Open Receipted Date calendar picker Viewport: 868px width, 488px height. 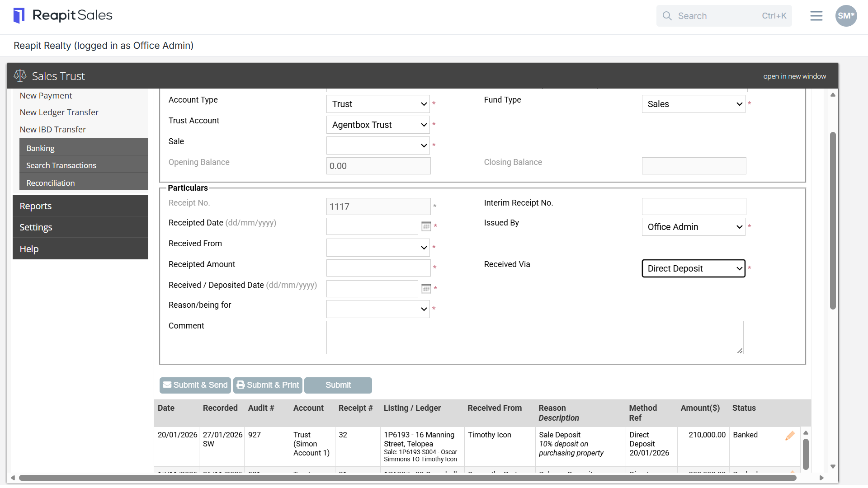tap(426, 226)
